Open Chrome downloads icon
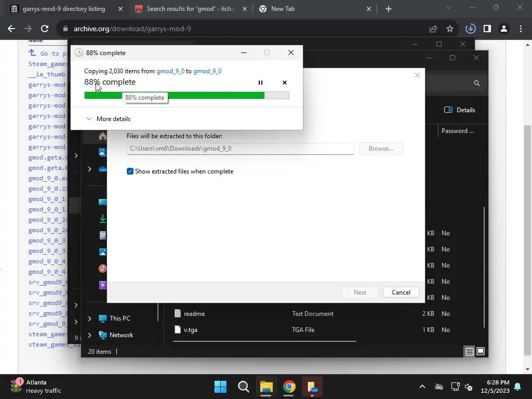Viewport: 532px width, 399px height. [470, 29]
